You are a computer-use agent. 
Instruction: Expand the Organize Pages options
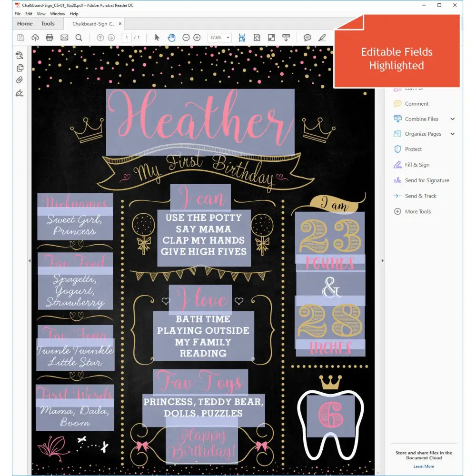pyautogui.click(x=452, y=134)
